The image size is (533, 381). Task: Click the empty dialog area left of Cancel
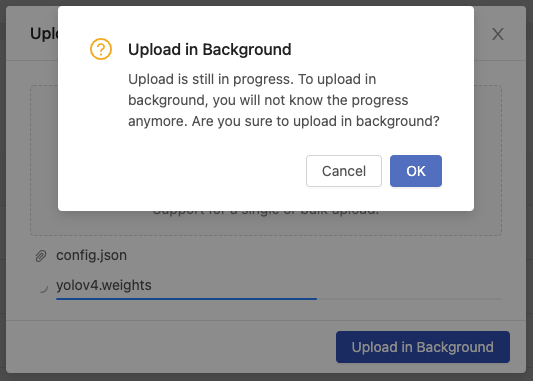point(182,171)
